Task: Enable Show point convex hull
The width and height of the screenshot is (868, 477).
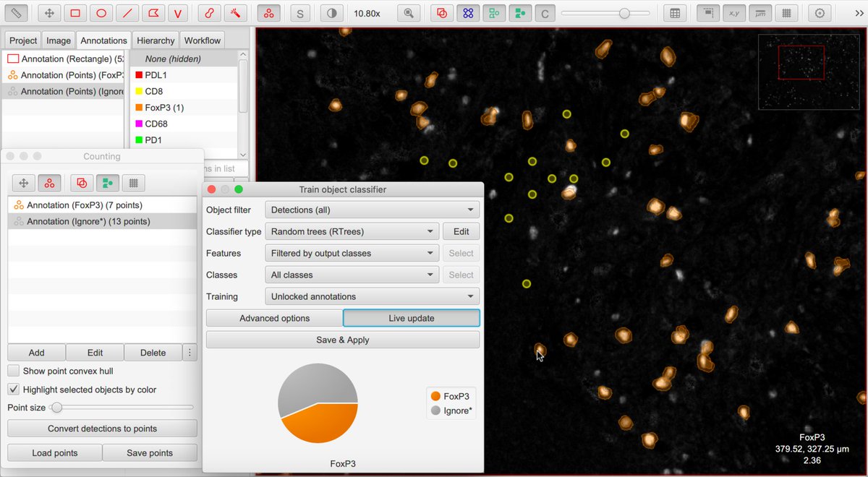Action: (12, 371)
